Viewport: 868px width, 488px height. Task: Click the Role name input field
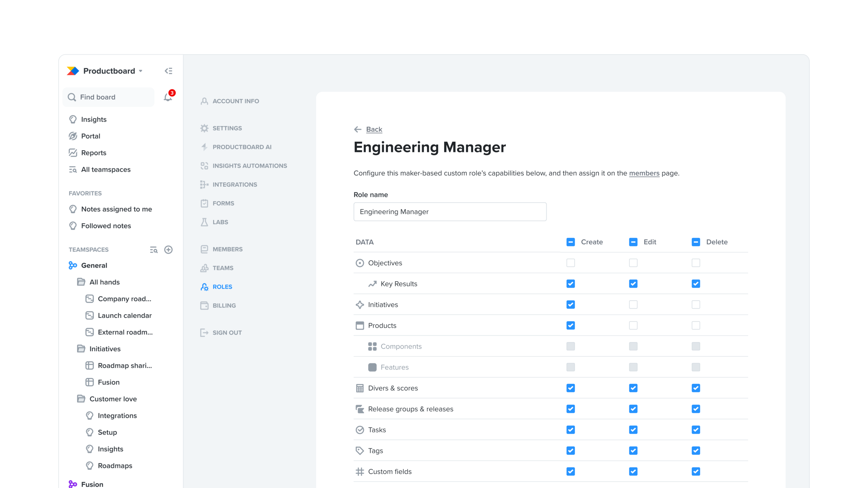pyautogui.click(x=450, y=211)
